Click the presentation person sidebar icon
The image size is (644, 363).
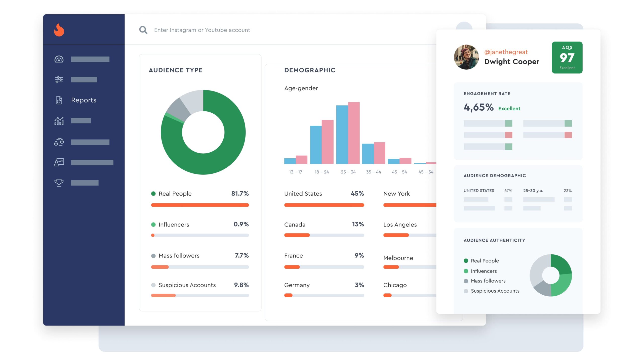tap(59, 162)
